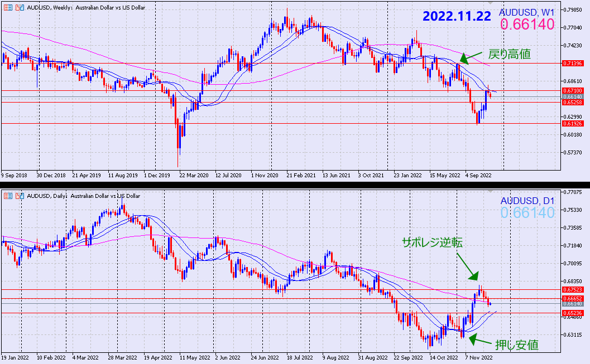Click the 0.79850 level on the Weekly price axis

572,10
